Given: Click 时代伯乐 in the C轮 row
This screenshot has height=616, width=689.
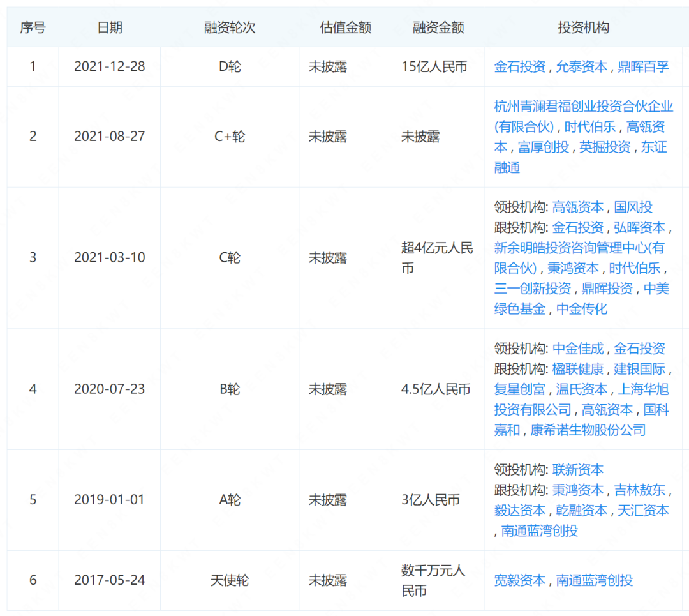Looking at the screenshot, I should (635, 268).
